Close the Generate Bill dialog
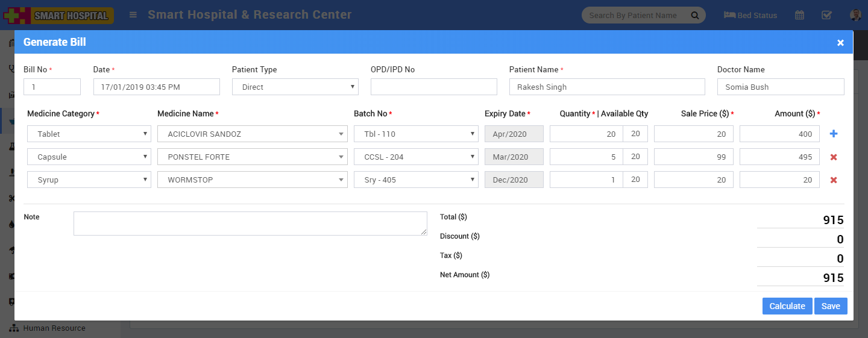 point(840,43)
